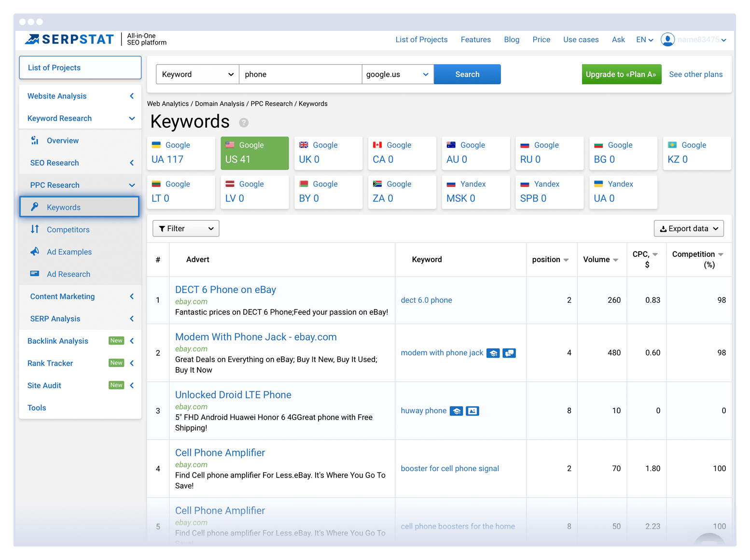The width and height of the screenshot is (750, 560).
Task: Open Modem With Phone Jack advert link
Action: [x=256, y=337]
